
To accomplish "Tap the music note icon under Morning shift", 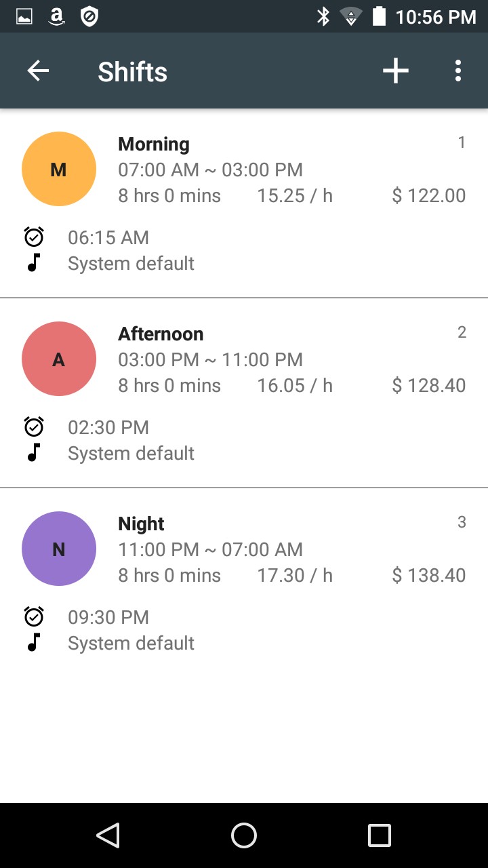I will [x=34, y=262].
